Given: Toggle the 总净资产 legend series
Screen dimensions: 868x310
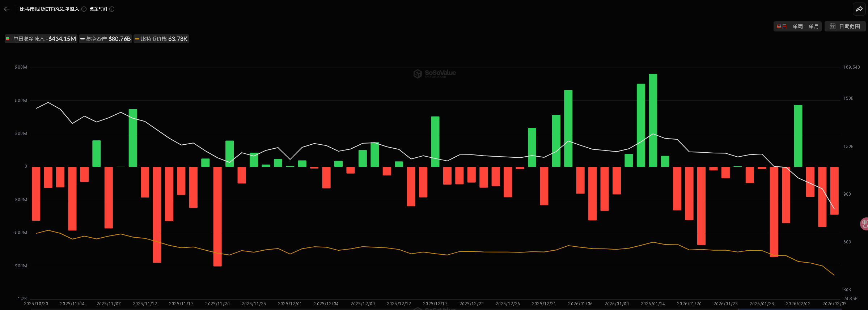Looking at the screenshot, I should pyautogui.click(x=105, y=39).
